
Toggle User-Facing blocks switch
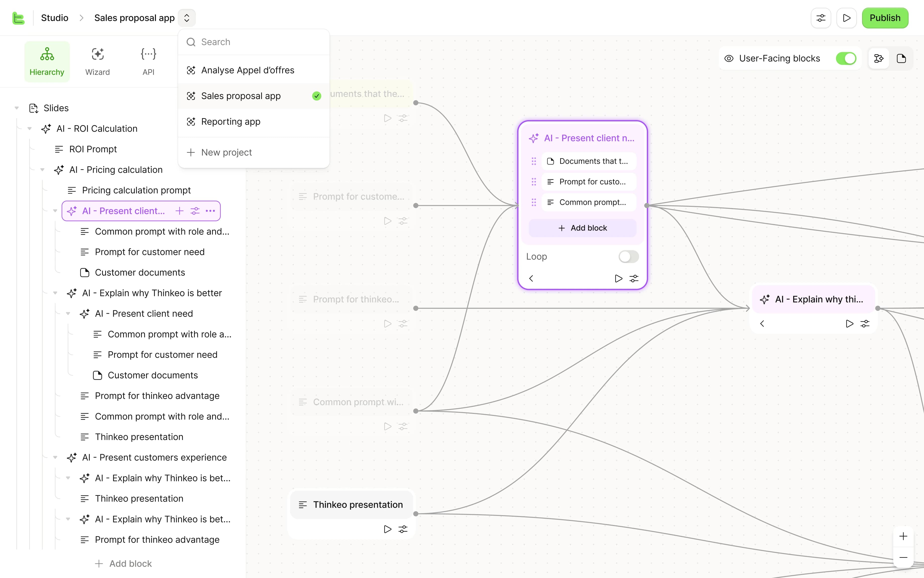point(846,59)
